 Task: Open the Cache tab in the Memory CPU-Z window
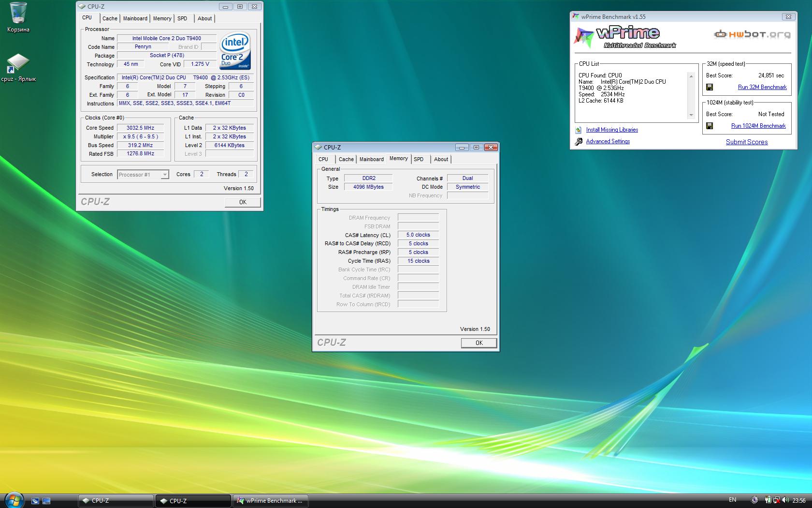346,159
